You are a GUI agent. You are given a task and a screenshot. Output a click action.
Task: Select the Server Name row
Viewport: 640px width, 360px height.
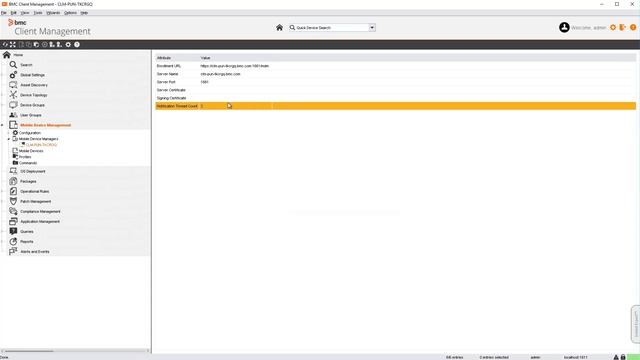(x=396, y=74)
